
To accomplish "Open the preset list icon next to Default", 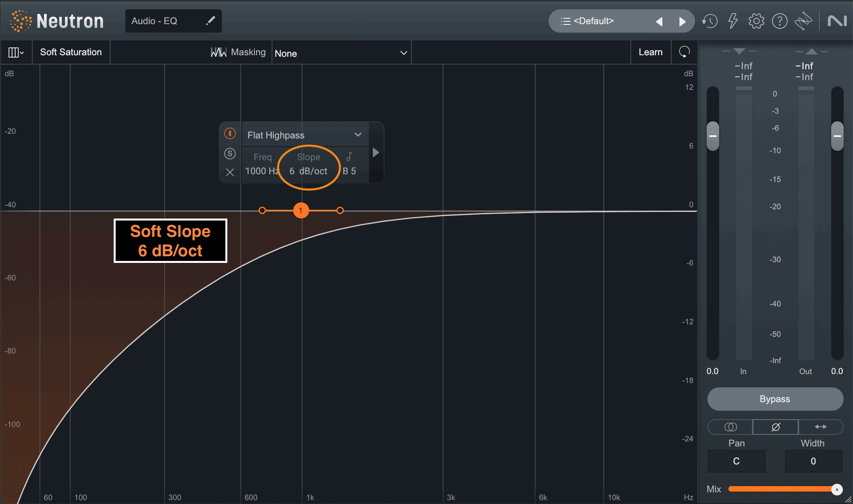I will (565, 21).
